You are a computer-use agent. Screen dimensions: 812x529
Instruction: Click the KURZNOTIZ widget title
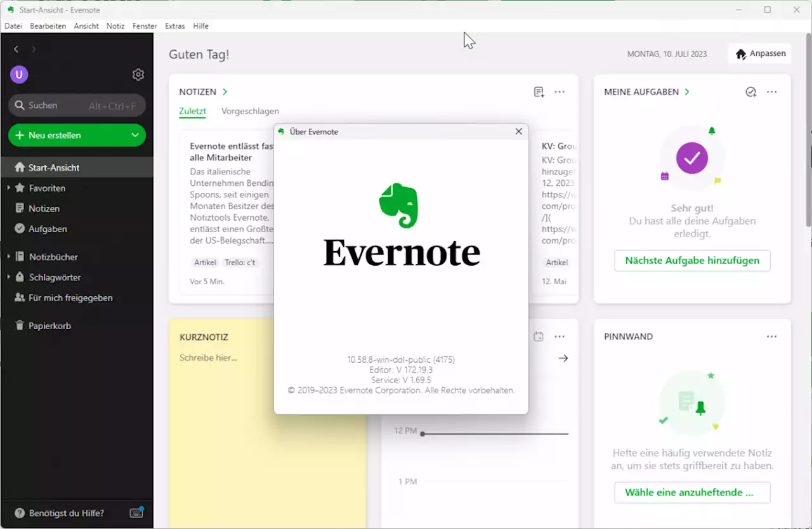pyautogui.click(x=204, y=337)
